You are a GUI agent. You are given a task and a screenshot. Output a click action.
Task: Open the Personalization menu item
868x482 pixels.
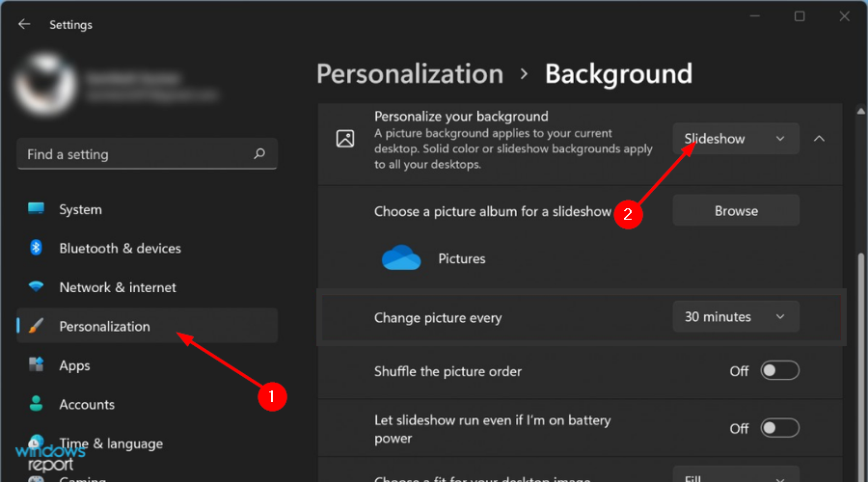pyautogui.click(x=104, y=326)
